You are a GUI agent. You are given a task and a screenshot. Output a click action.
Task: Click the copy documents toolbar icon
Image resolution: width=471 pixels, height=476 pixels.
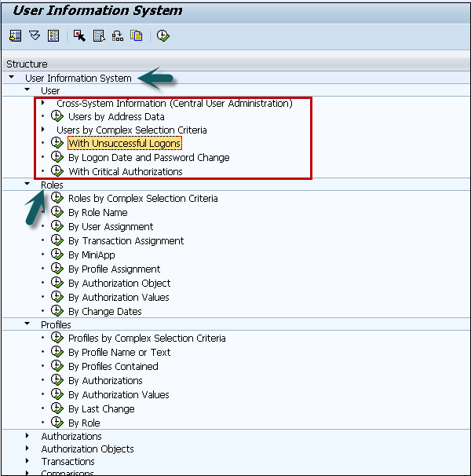[137, 35]
